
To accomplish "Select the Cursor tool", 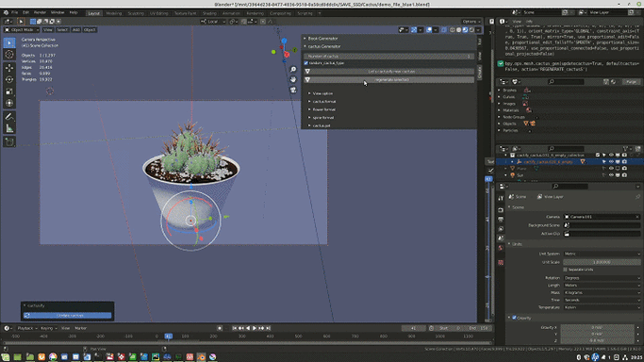I will click(9, 55).
